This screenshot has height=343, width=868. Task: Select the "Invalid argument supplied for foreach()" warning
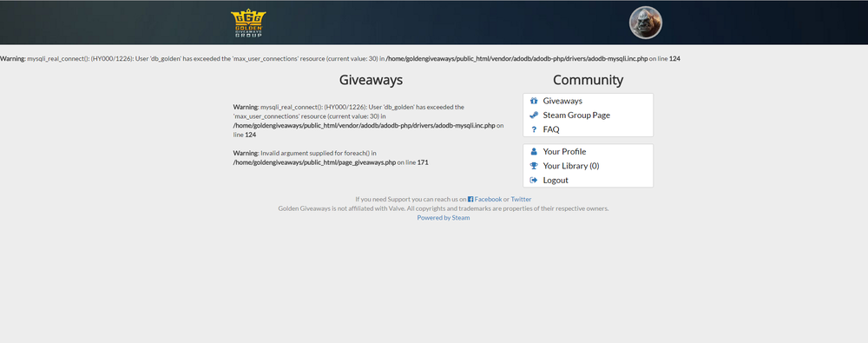331,158
